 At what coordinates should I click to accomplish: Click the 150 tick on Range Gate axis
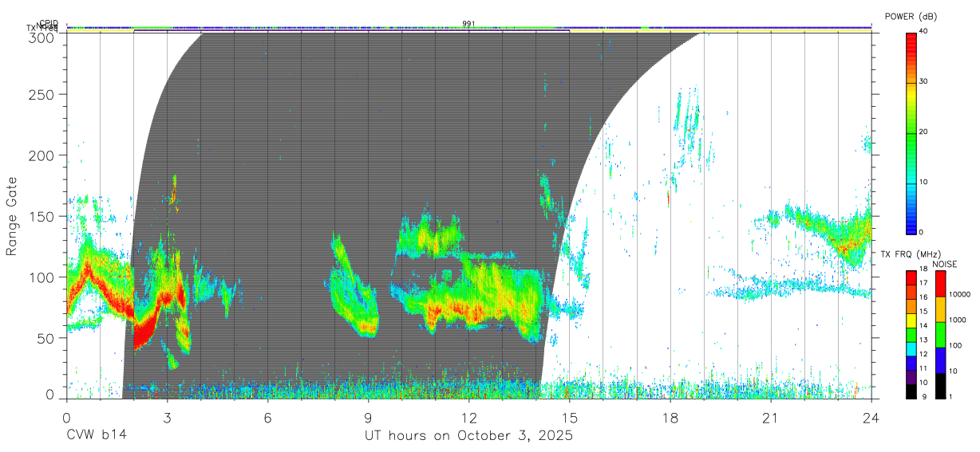pyautogui.click(x=41, y=216)
